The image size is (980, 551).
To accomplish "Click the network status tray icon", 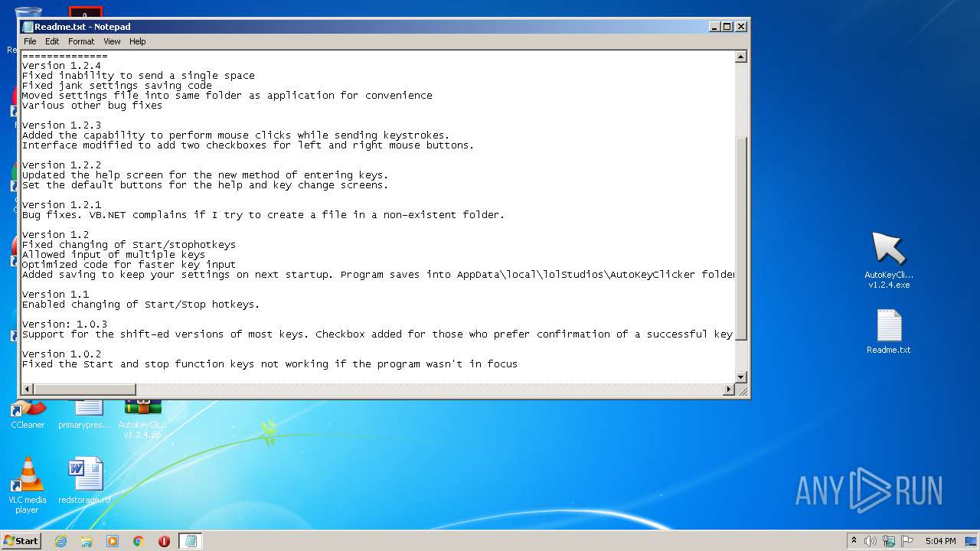I will (889, 541).
